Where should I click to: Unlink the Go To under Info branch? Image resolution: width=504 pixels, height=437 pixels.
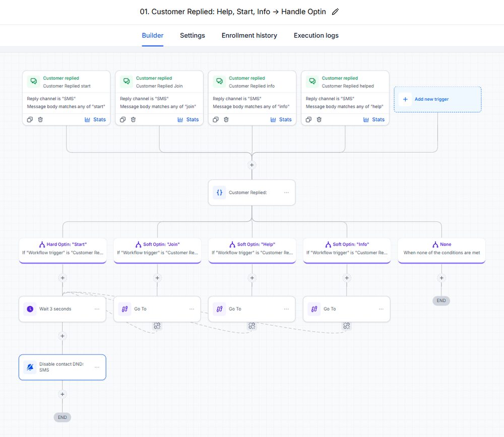(x=347, y=326)
